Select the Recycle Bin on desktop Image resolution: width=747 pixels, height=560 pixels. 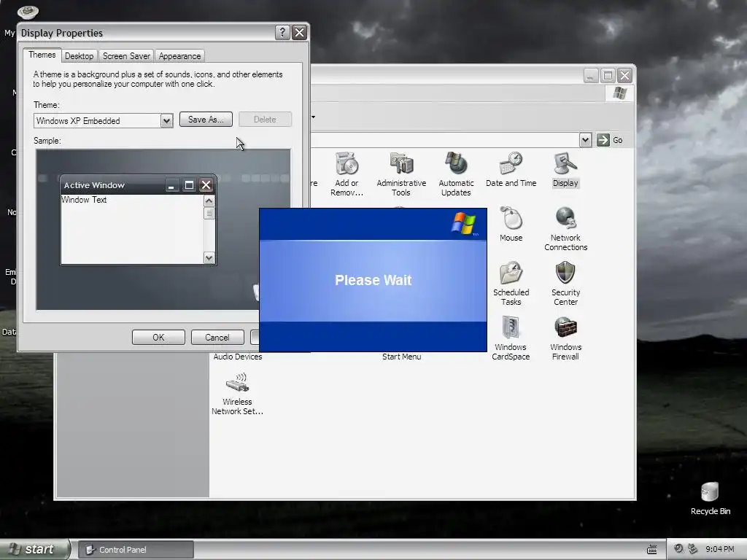[x=710, y=499]
